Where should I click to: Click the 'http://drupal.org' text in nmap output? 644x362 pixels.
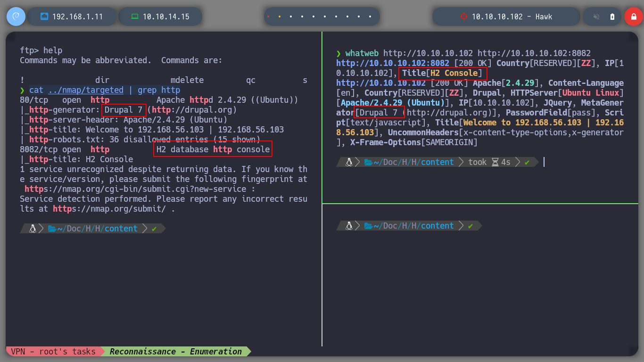point(192,110)
